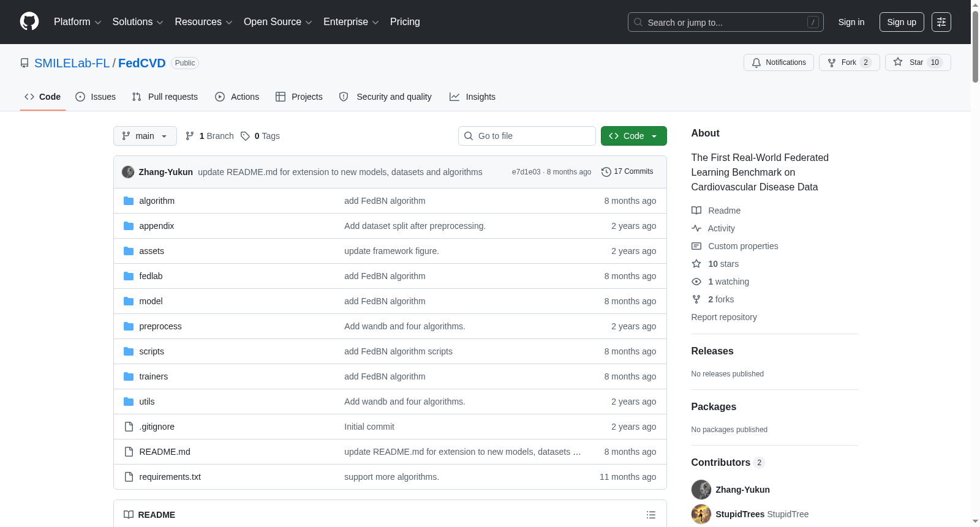
Task: Expand the Solutions menu
Action: [138, 22]
